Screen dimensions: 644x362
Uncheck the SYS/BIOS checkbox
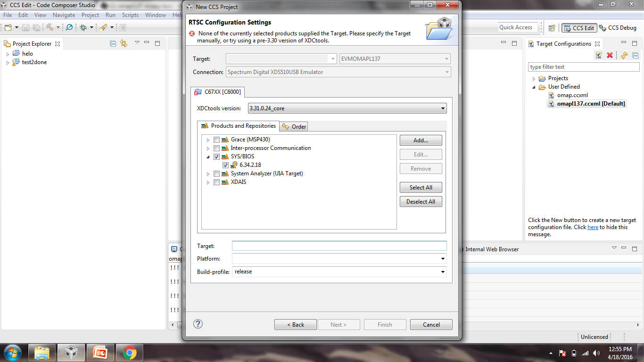216,156
